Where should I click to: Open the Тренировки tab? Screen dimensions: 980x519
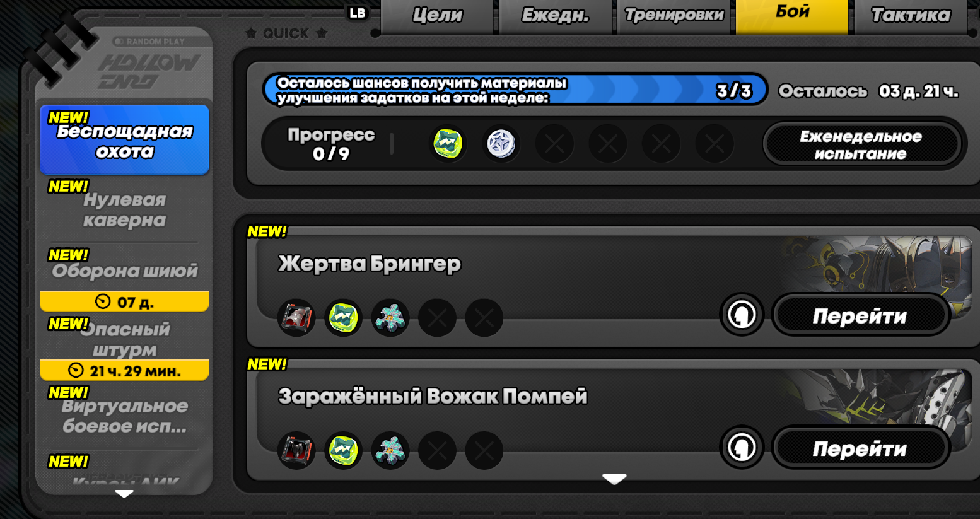tap(674, 16)
